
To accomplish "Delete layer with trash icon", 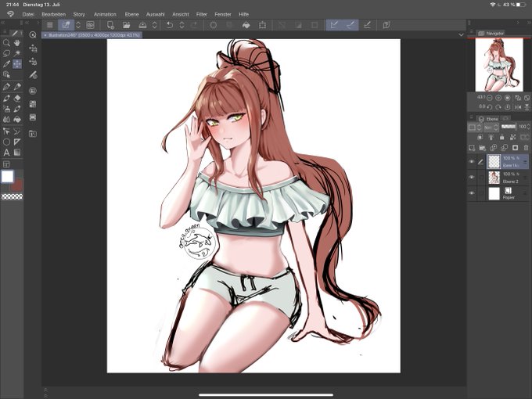I will pyautogui.click(x=526, y=148).
